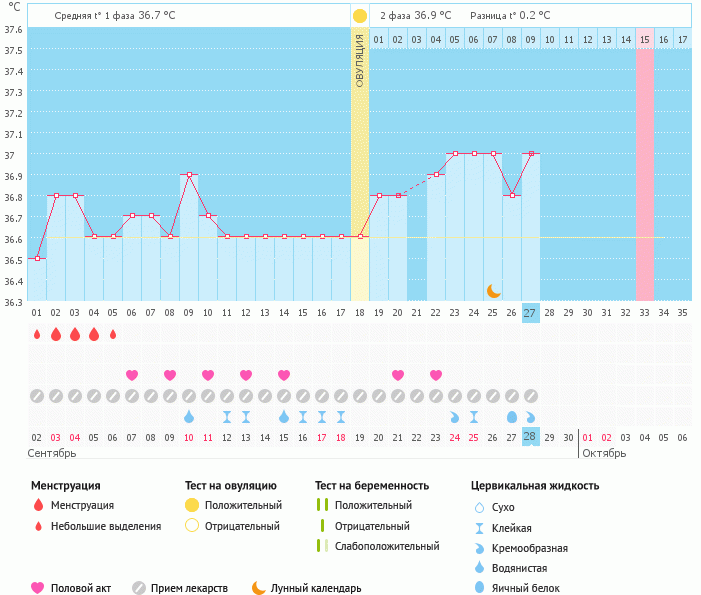Click the small discharge drop on cycle day 05
The image size is (701, 595).
pos(113,334)
